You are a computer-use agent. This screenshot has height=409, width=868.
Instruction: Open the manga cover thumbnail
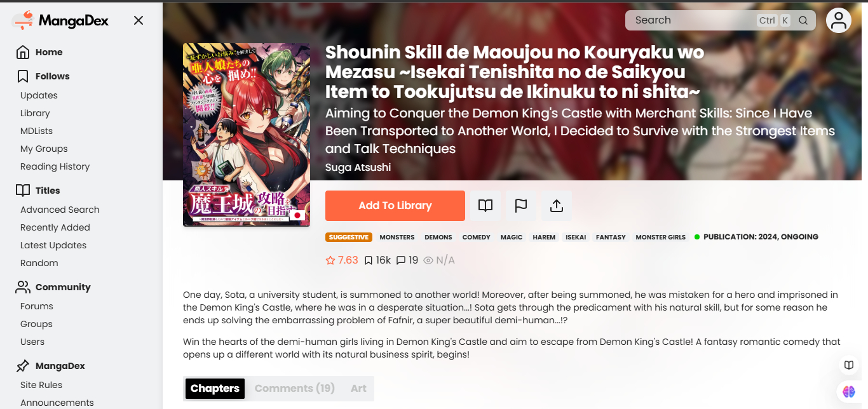click(247, 135)
